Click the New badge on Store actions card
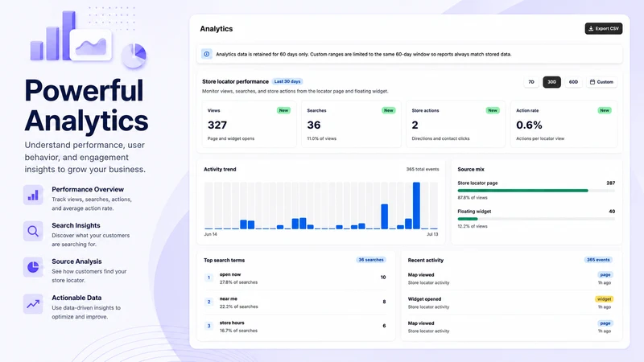This screenshot has width=644, height=362. pos(493,110)
